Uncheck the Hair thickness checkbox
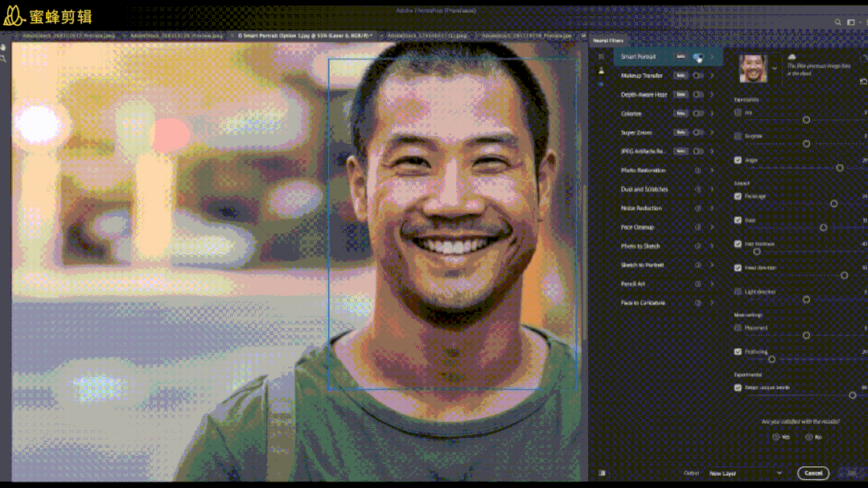The width and height of the screenshot is (868, 488). pyautogui.click(x=738, y=244)
